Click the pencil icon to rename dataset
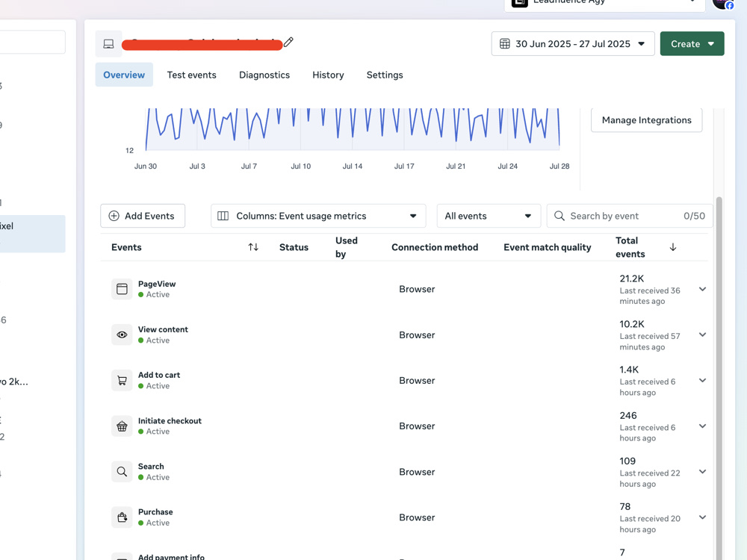The image size is (747, 560). coord(288,43)
